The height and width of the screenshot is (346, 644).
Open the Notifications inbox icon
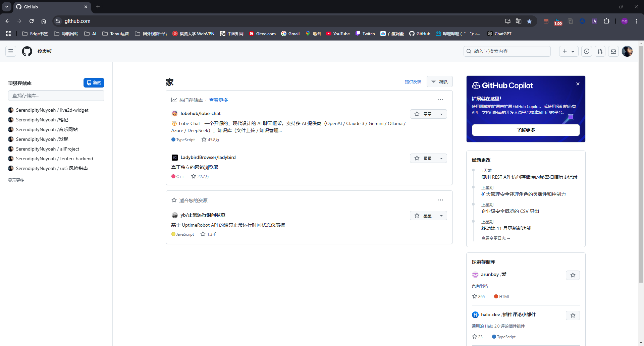pyautogui.click(x=613, y=51)
